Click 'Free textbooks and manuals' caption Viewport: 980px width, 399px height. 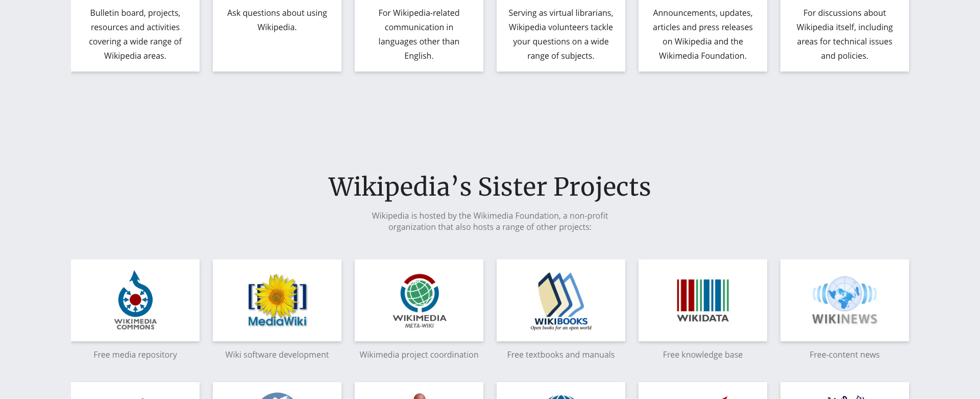tap(561, 355)
